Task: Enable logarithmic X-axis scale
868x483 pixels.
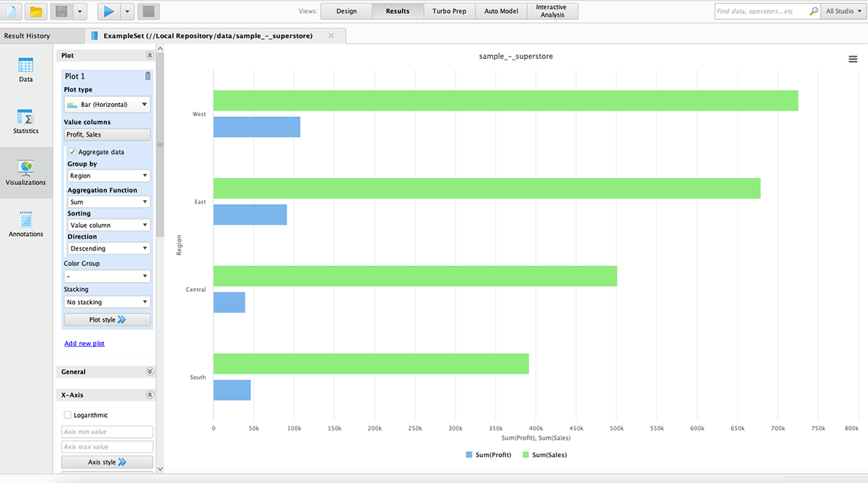Action: click(x=67, y=414)
